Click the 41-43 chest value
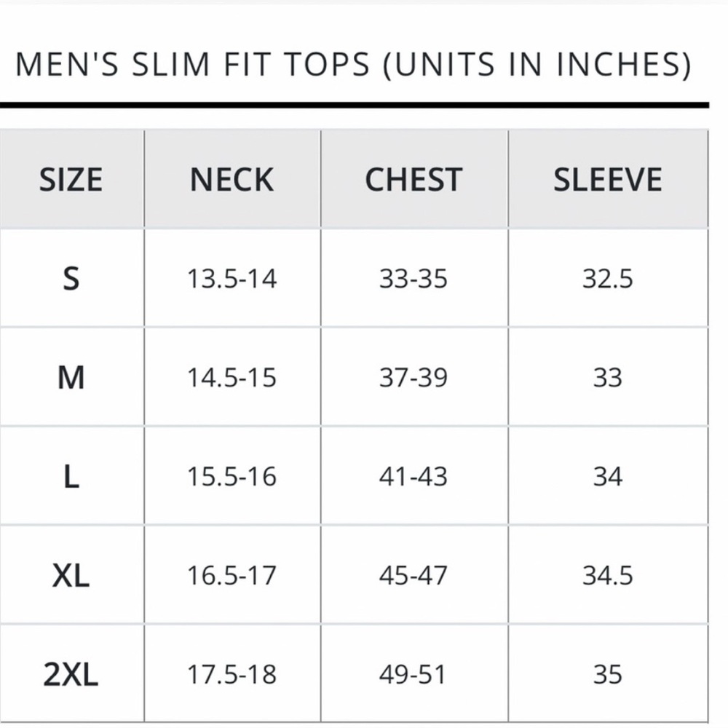The width and height of the screenshot is (728, 728). coord(414,477)
